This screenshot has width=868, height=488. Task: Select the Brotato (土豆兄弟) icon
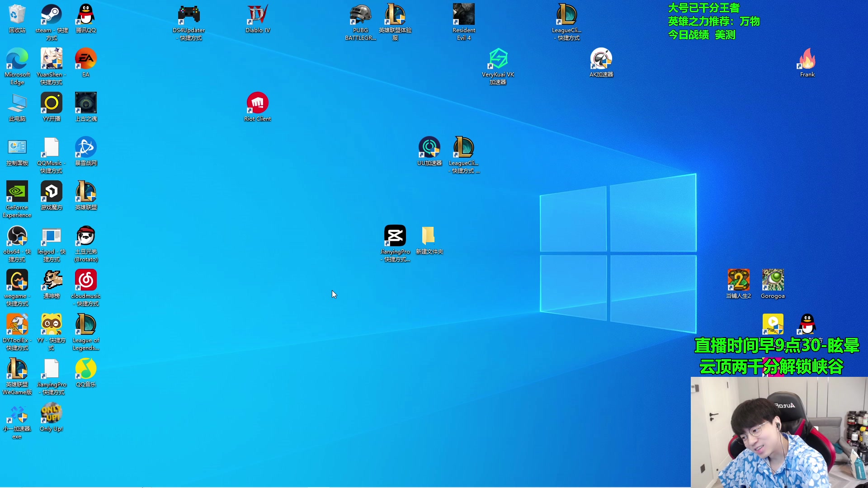(x=86, y=244)
